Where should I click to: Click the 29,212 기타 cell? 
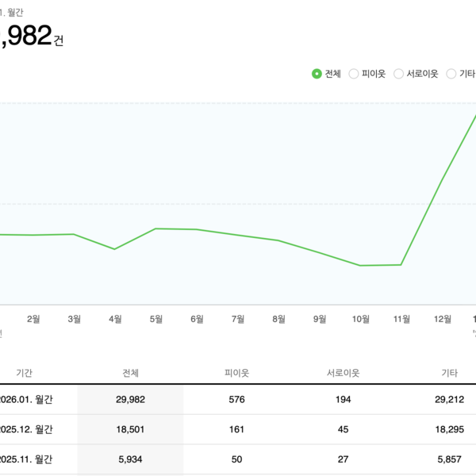[450, 399]
